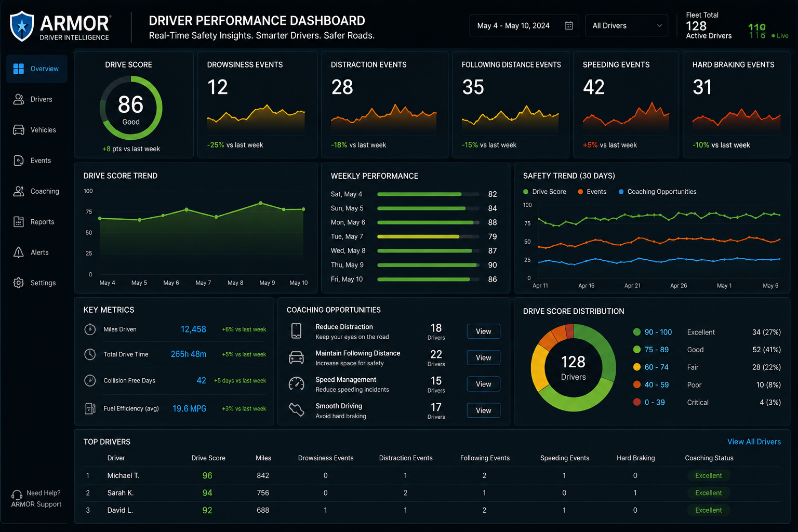Go to Coaching in the sidebar

click(37, 191)
